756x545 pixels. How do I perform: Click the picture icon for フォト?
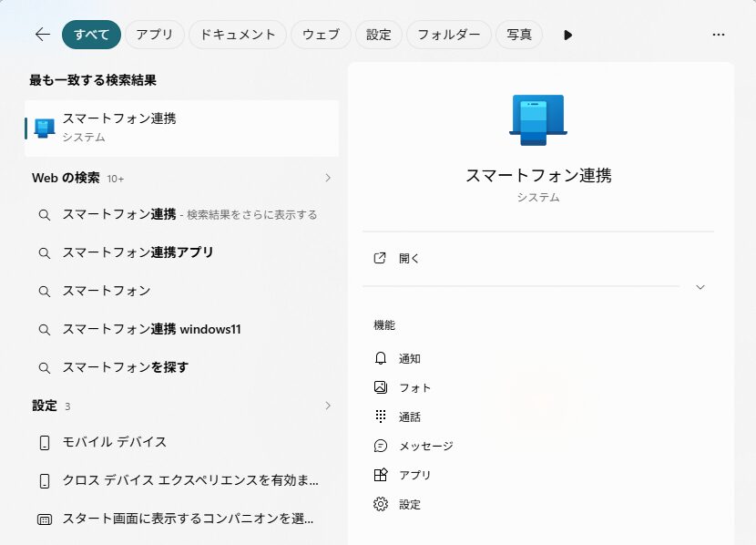click(381, 387)
